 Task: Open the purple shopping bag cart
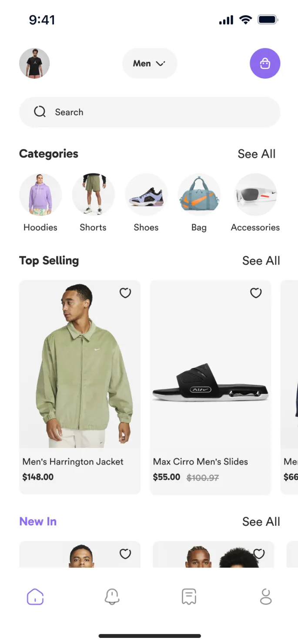click(265, 63)
